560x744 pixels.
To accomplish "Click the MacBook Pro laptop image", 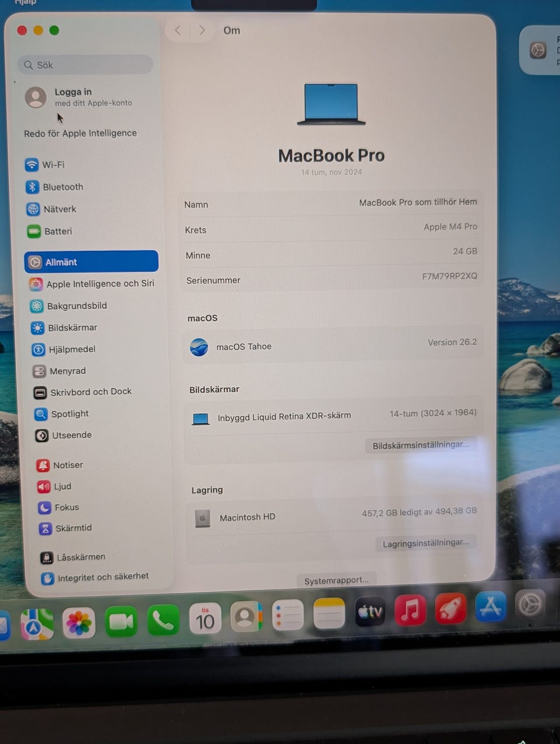I will pyautogui.click(x=331, y=104).
